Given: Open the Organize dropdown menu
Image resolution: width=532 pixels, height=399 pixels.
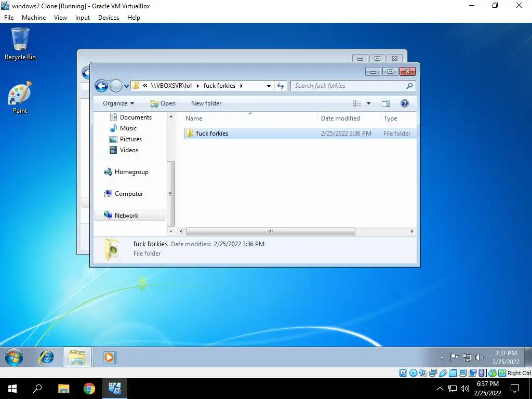Looking at the screenshot, I should [x=118, y=103].
